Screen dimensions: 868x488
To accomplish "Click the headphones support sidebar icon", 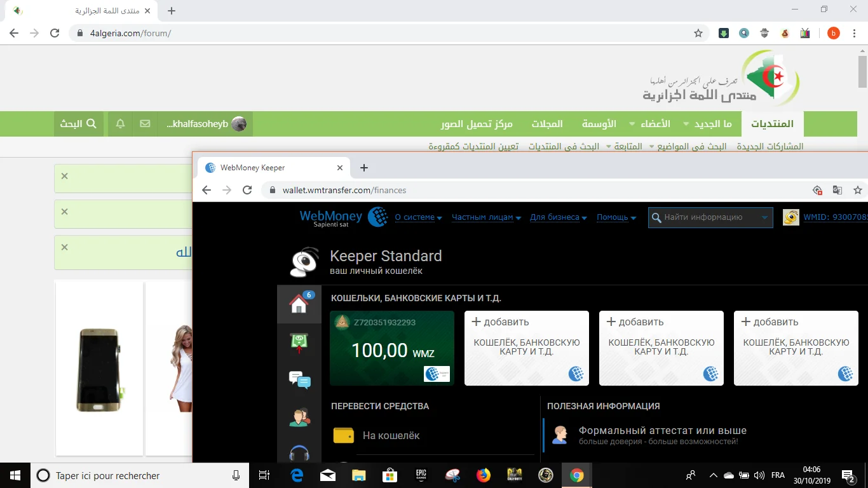I will click(x=299, y=453).
